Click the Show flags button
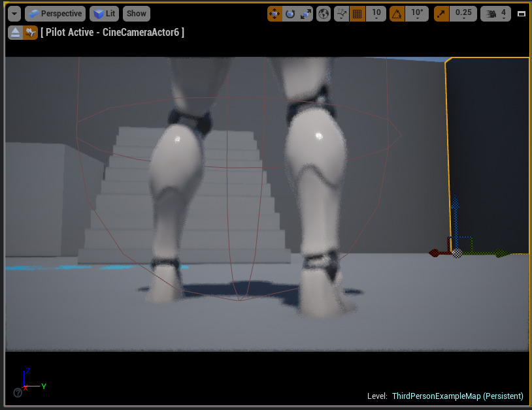This screenshot has height=410, width=532. tap(137, 14)
